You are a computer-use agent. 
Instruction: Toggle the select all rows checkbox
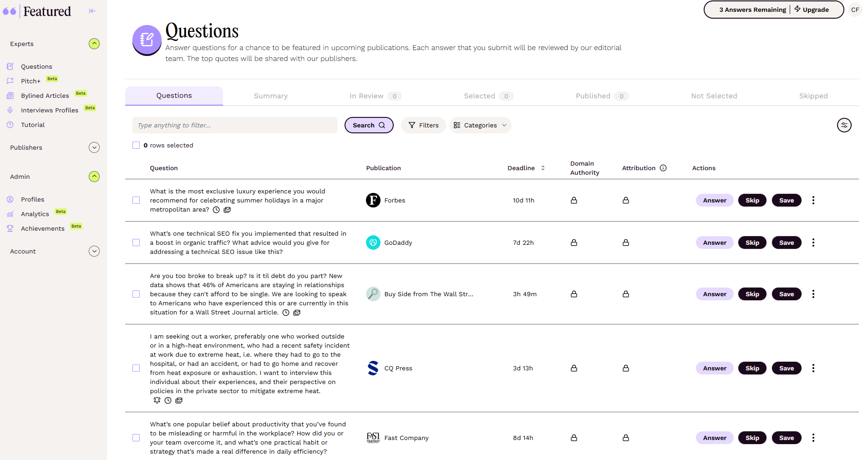click(x=136, y=145)
